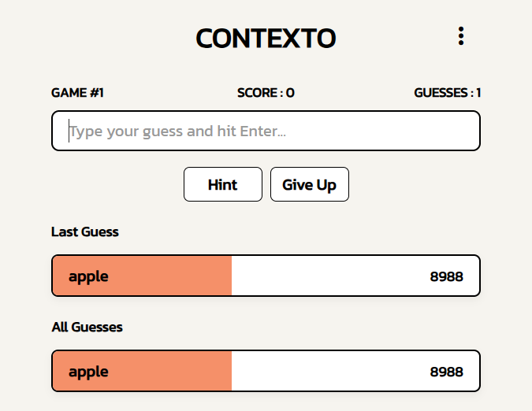
Task: Open the three-dot options menu
Action: point(461,36)
